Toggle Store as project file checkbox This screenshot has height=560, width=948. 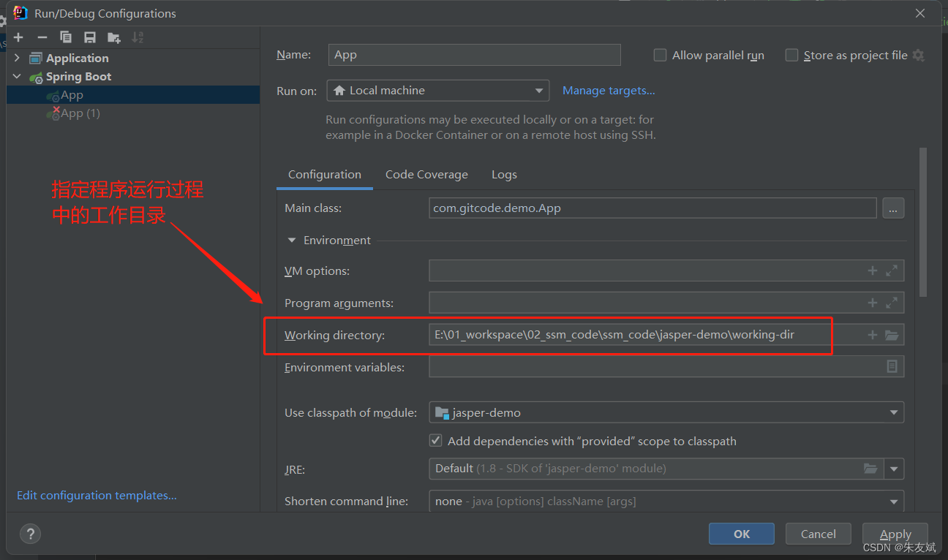pos(791,55)
